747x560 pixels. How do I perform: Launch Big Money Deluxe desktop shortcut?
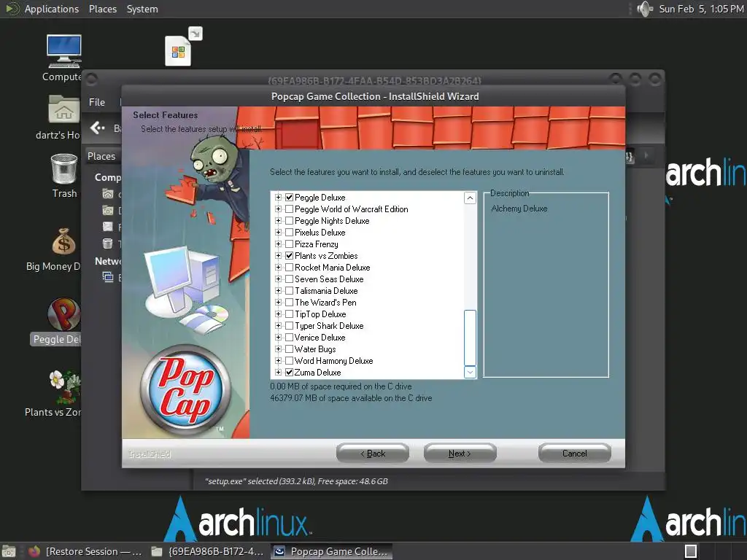coord(64,242)
